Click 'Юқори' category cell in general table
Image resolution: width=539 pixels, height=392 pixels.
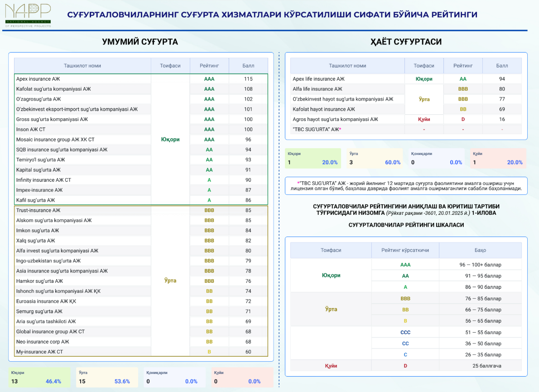(x=170, y=139)
